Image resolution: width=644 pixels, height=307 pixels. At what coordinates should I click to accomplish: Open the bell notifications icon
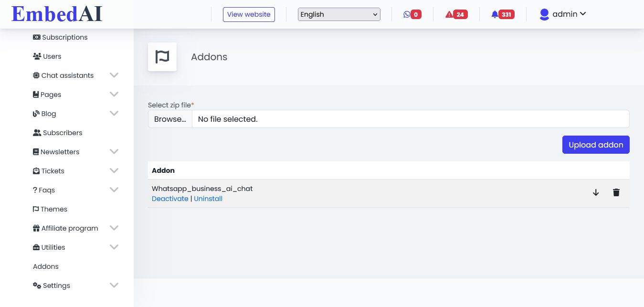tap(495, 14)
